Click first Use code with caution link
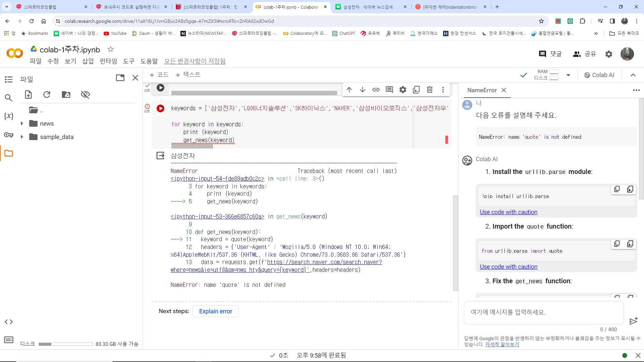The width and height of the screenshot is (644, 362). pyautogui.click(x=508, y=212)
